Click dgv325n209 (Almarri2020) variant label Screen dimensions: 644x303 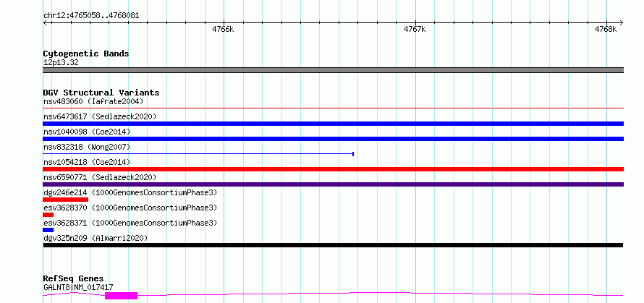click(96, 238)
